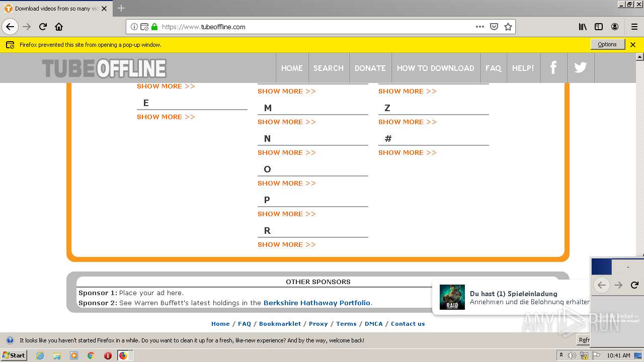Open the media player taskbar icon

[74, 355]
